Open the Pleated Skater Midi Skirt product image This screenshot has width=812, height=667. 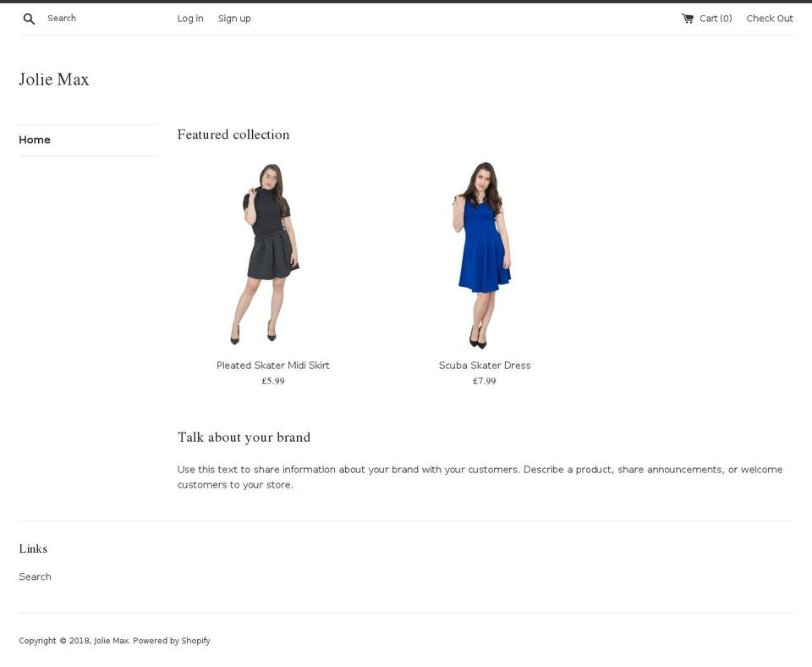tap(265, 254)
